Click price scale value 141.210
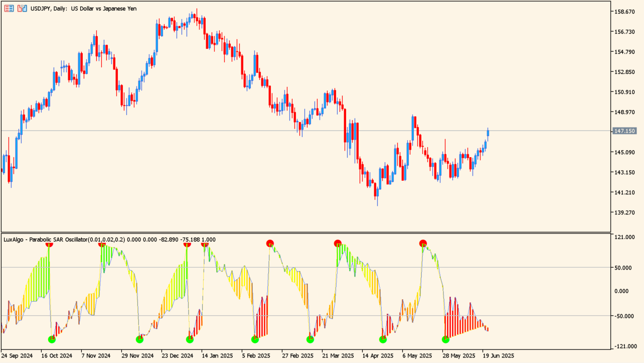Viewport: 644px width, 363px height. (x=624, y=192)
